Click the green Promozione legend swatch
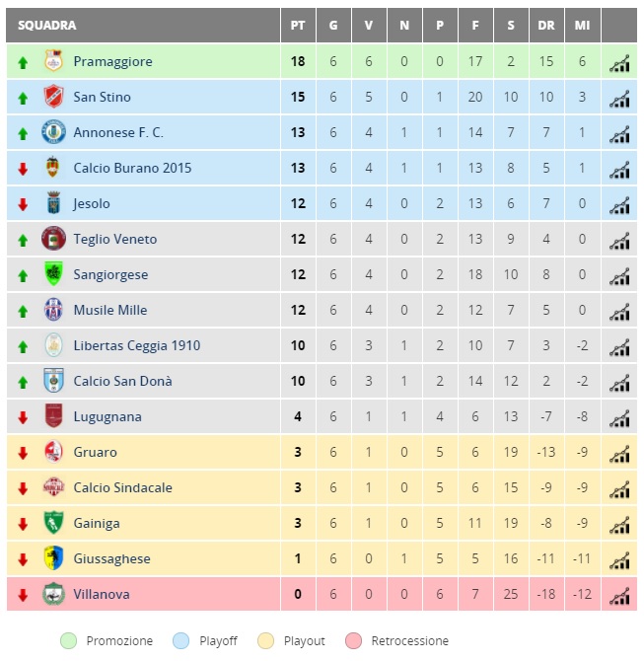This screenshot has height=661, width=644. point(69,640)
